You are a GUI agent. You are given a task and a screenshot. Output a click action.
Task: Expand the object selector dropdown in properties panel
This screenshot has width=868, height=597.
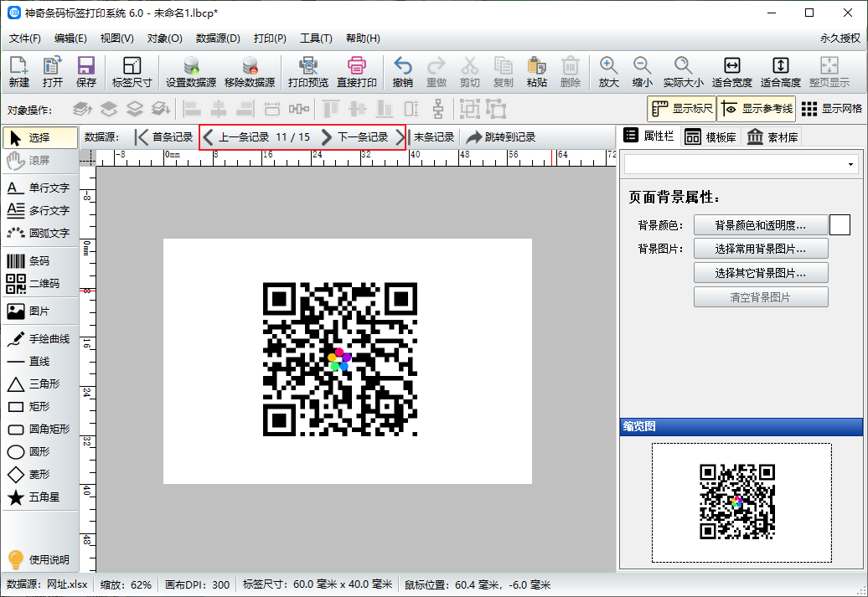(851, 164)
